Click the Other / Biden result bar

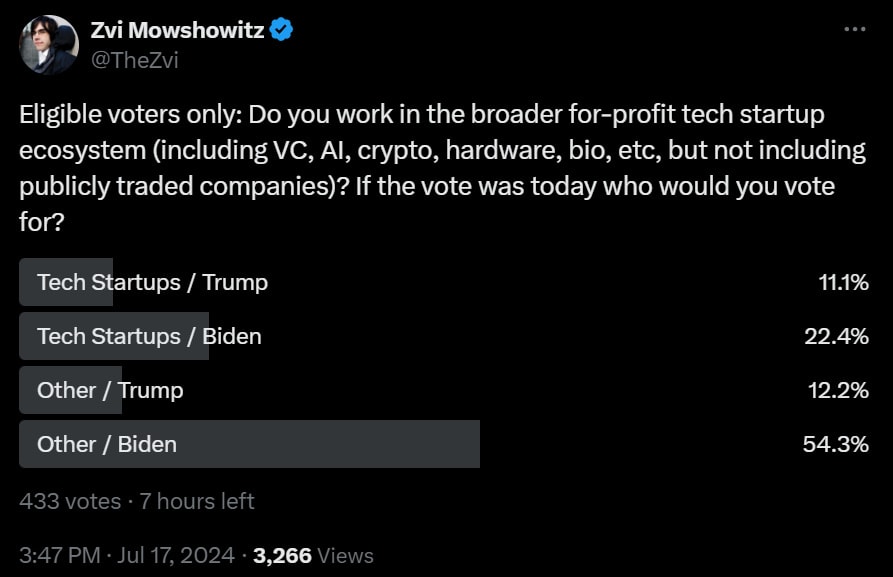[x=249, y=444]
